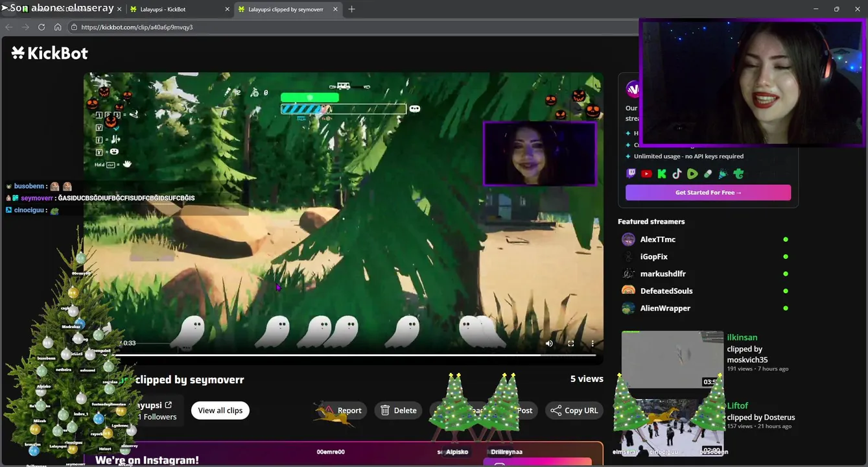The height and width of the screenshot is (467, 868).
Task: Open the ilkinsan clip title link
Action: (742, 337)
